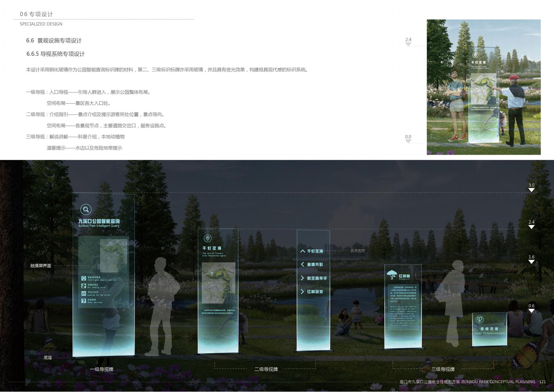Click the line '三级导视：解说讲解'
This screenshot has height=392, width=554.
(75, 136)
